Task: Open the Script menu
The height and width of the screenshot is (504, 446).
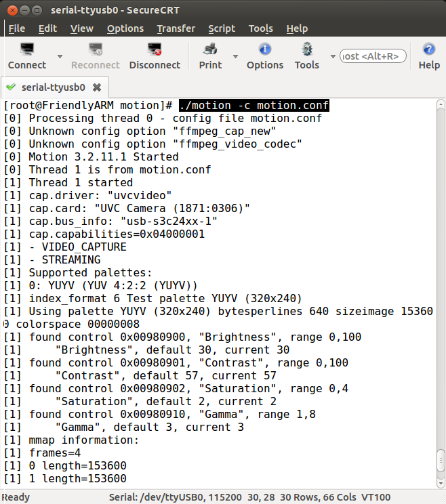Action: click(222, 28)
